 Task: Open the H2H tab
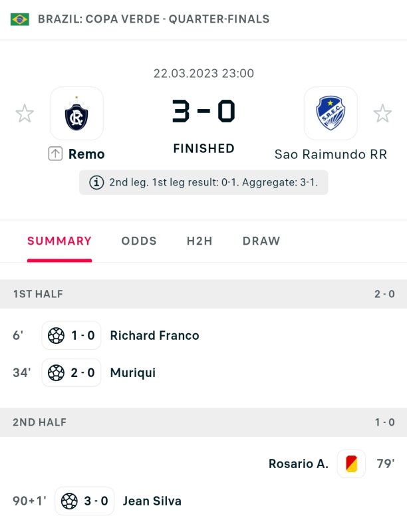[200, 241]
